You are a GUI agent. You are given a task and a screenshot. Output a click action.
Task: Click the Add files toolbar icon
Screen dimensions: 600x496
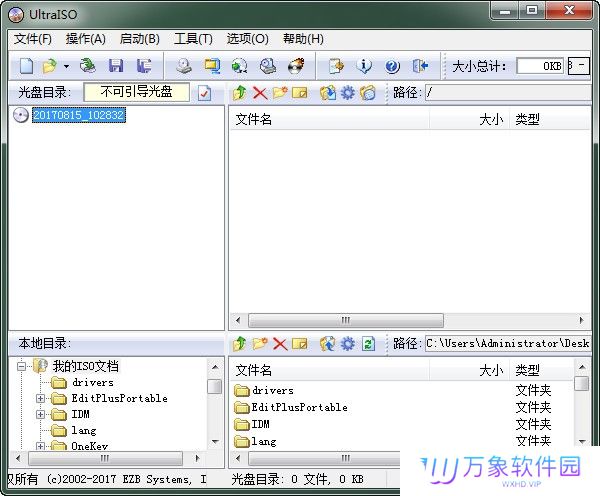(336, 66)
